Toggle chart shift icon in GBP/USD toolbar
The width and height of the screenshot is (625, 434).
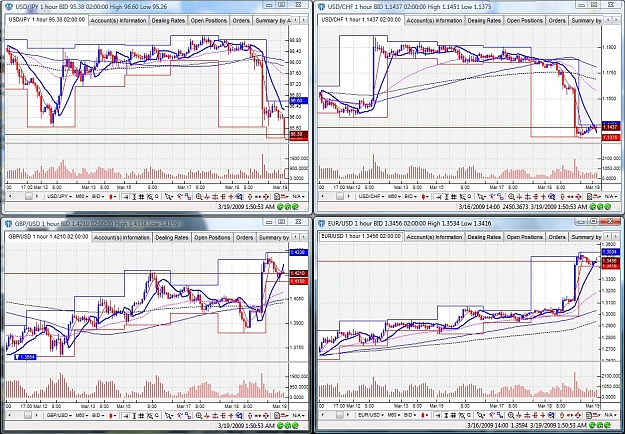tap(126, 415)
